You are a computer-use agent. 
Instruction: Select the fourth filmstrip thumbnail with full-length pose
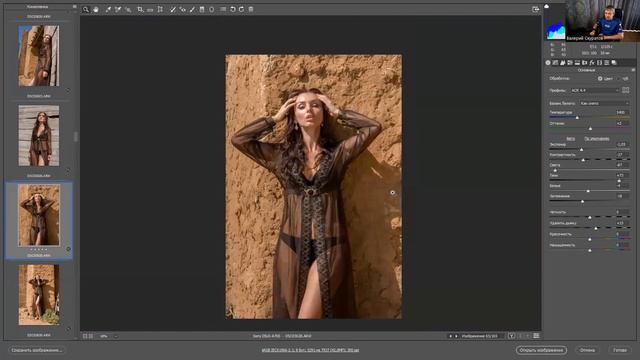click(39, 295)
